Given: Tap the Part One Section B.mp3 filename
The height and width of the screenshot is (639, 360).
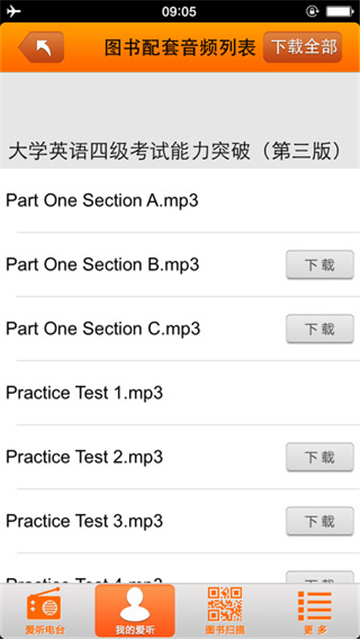Looking at the screenshot, I should (x=103, y=265).
